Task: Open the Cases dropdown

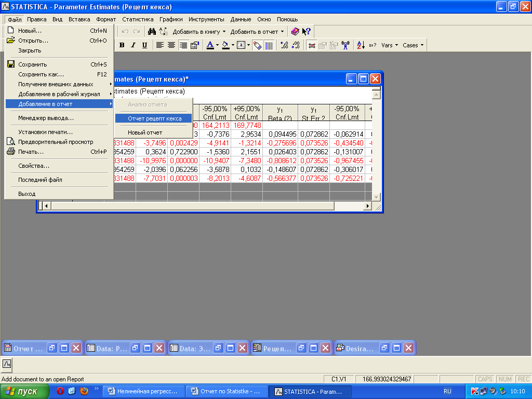Action: (413, 45)
